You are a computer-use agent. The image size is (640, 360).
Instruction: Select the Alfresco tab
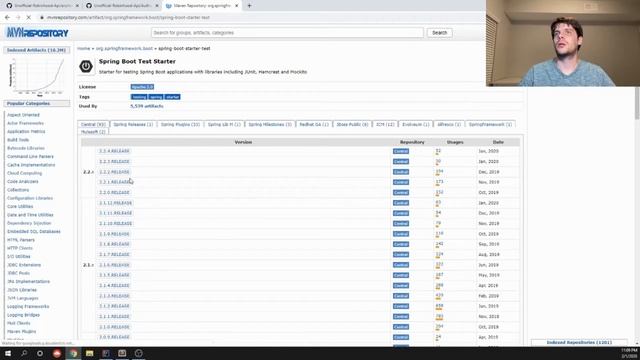point(449,124)
